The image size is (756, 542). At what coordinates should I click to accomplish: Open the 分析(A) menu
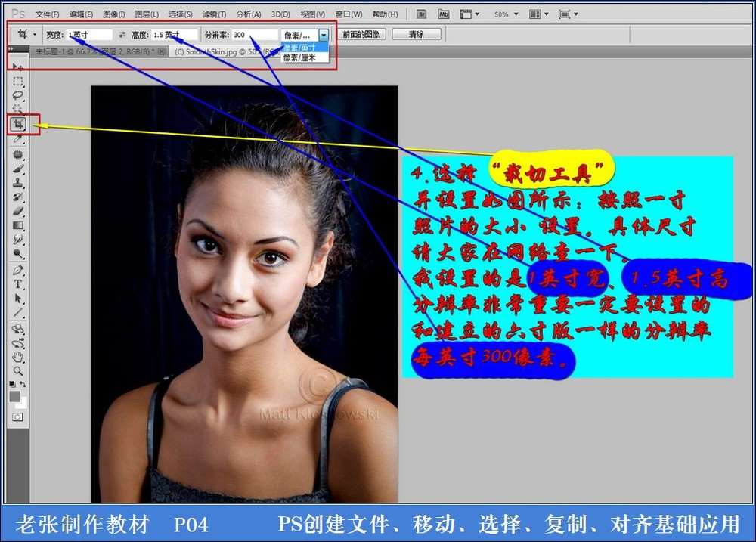(x=248, y=14)
